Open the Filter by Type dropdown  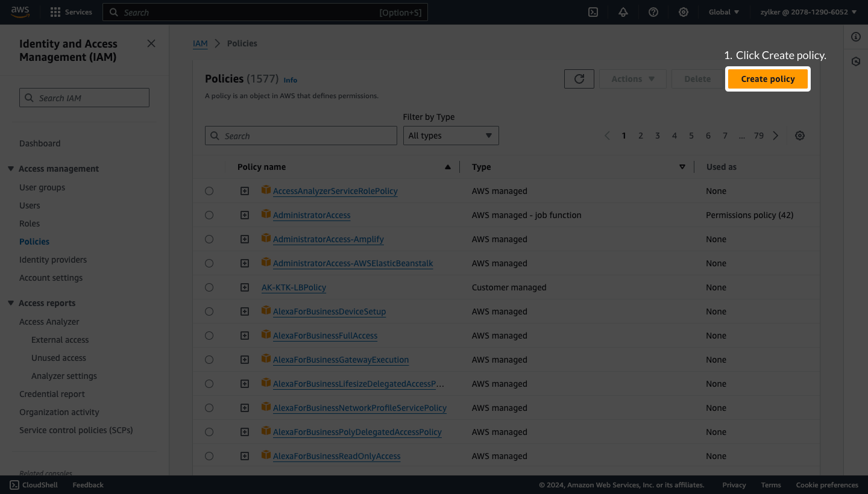(x=451, y=136)
